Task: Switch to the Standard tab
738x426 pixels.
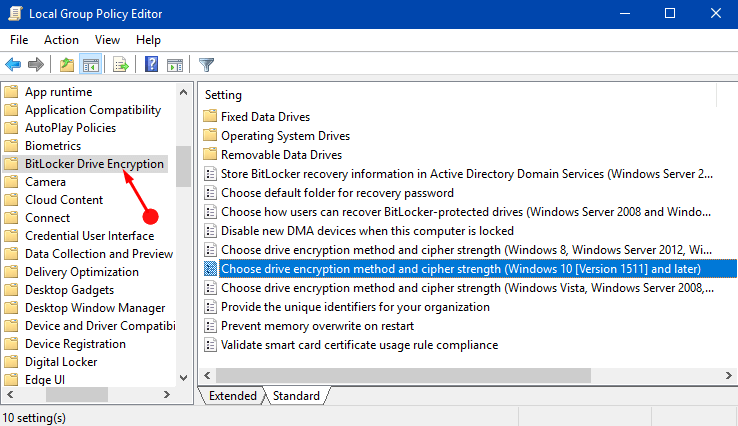Action: point(296,396)
